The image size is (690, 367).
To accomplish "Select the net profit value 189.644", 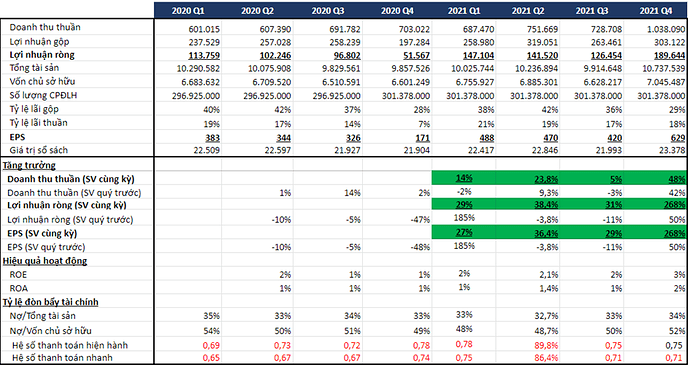I will tap(669, 56).
